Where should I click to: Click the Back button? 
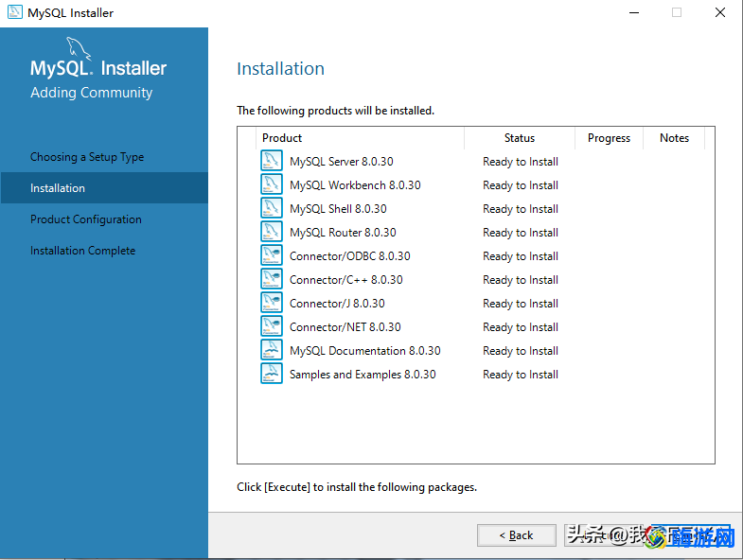coord(517,535)
